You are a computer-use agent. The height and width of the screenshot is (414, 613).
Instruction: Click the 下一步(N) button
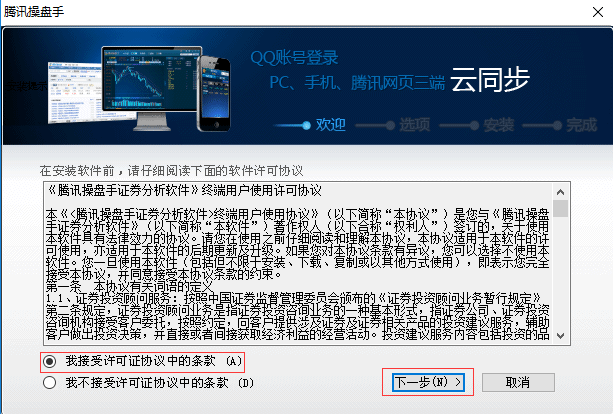[428, 382]
